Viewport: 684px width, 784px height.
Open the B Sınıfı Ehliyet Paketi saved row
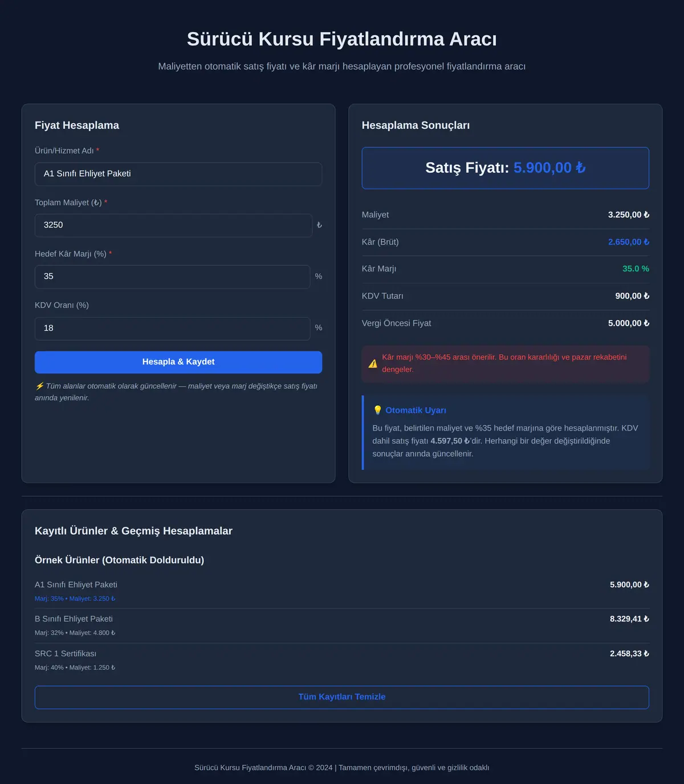click(342, 625)
